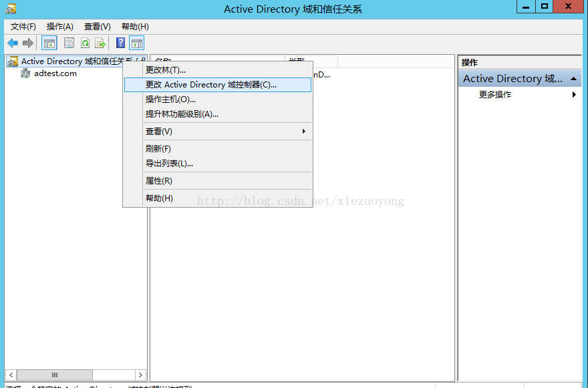Open the 操作(A) menu

click(60, 27)
